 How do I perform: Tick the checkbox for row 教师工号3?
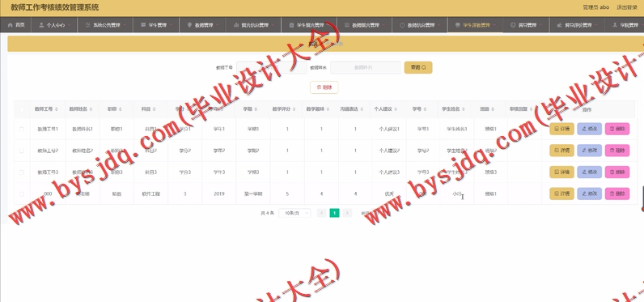(x=22, y=172)
